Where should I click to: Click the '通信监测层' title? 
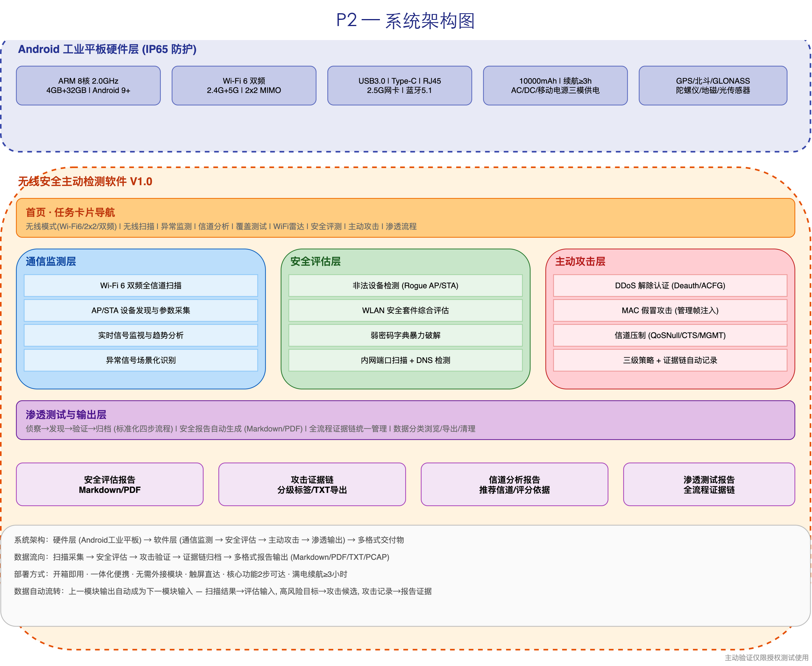tap(51, 261)
